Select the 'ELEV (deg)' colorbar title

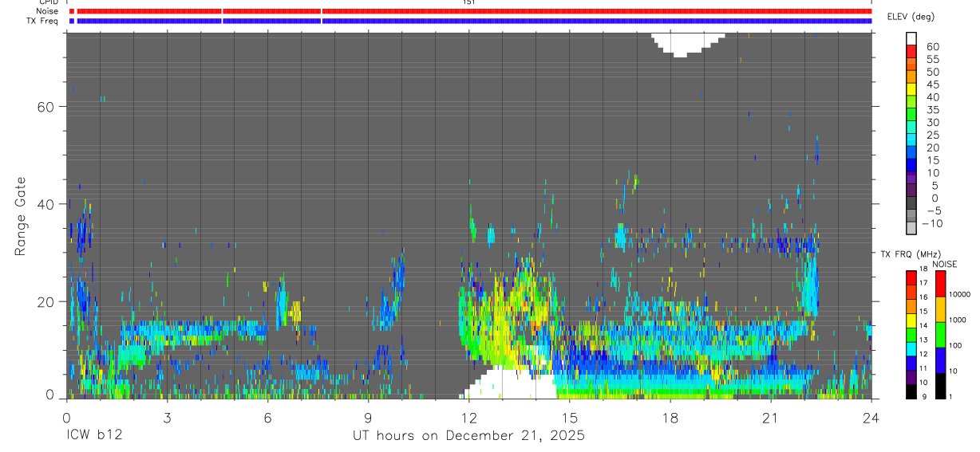coord(911,17)
